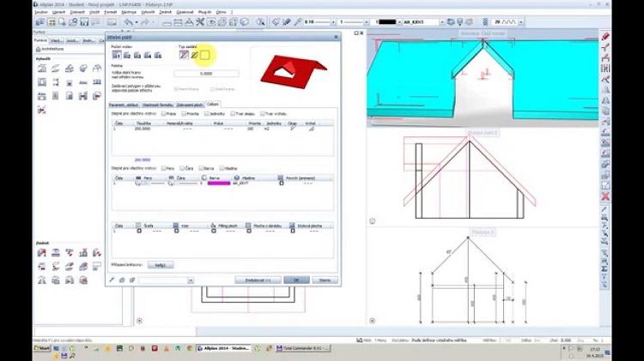This screenshot has height=361, width=644.
Task: Toggle the Priorita same-for-all checkbox
Action: coord(184,114)
